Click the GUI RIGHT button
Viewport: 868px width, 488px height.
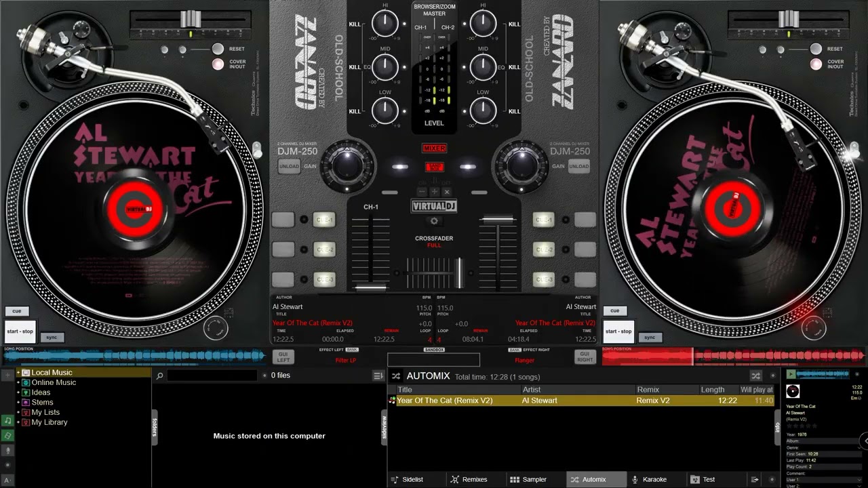coord(585,357)
